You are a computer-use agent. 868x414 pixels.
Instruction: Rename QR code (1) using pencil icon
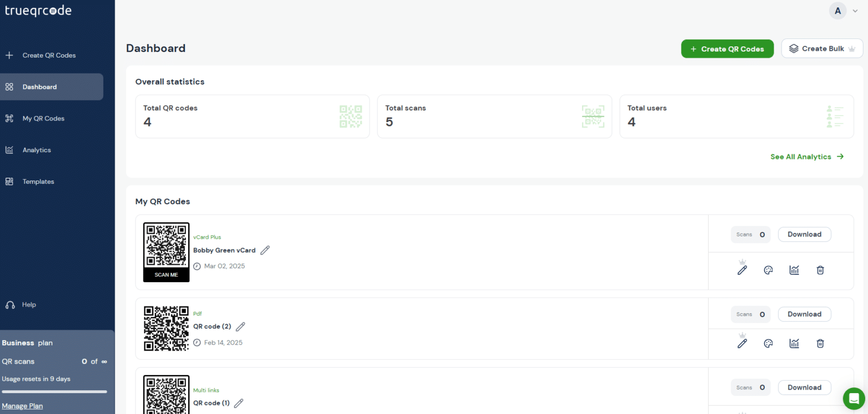(239, 403)
